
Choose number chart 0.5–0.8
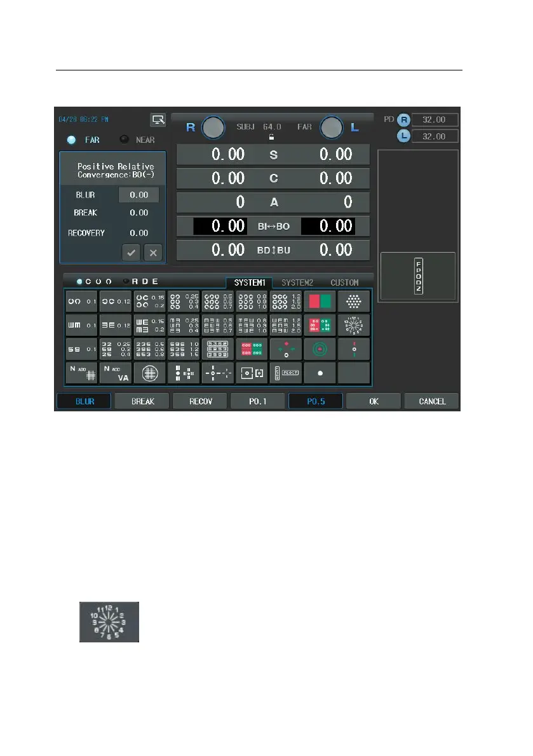(149, 349)
